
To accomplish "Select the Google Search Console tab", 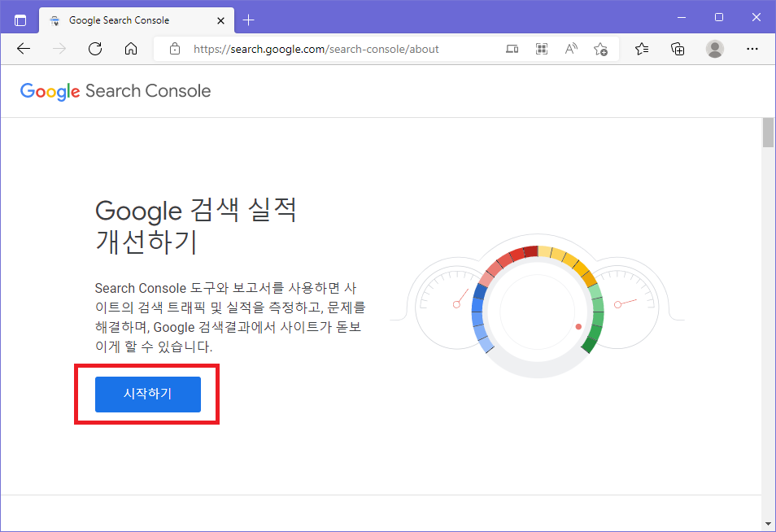I will point(136,20).
